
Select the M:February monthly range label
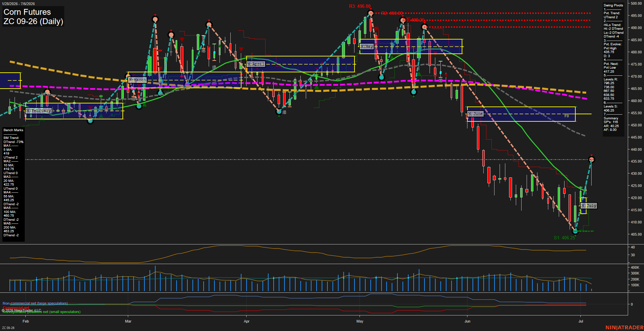point(39,111)
